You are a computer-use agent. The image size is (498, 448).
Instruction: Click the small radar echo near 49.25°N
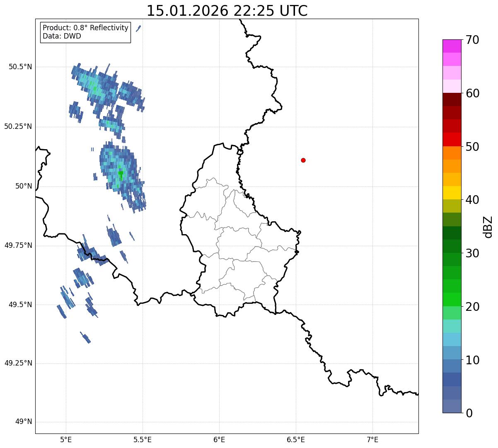point(86,337)
